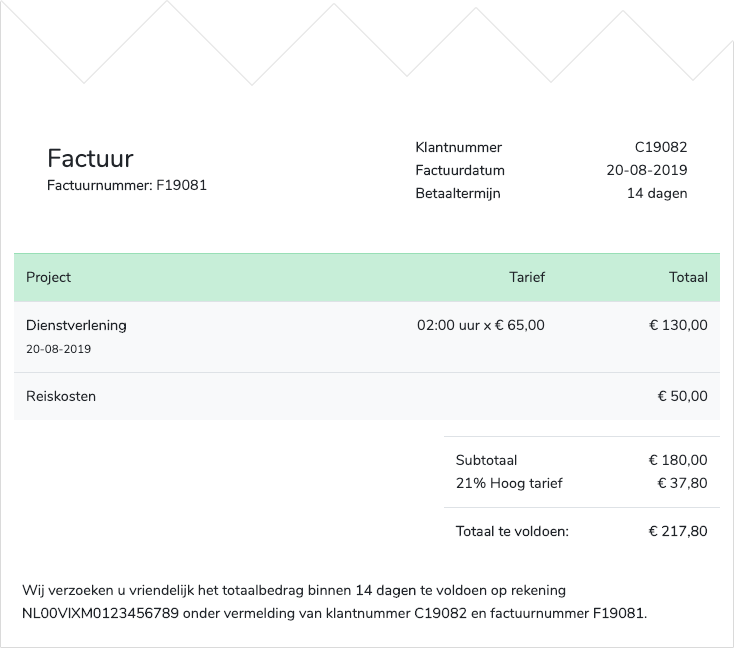Select the Betaaltermijn value 14 dagen
The width and height of the screenshot is (734, 648).
click(x=657, y=193)
